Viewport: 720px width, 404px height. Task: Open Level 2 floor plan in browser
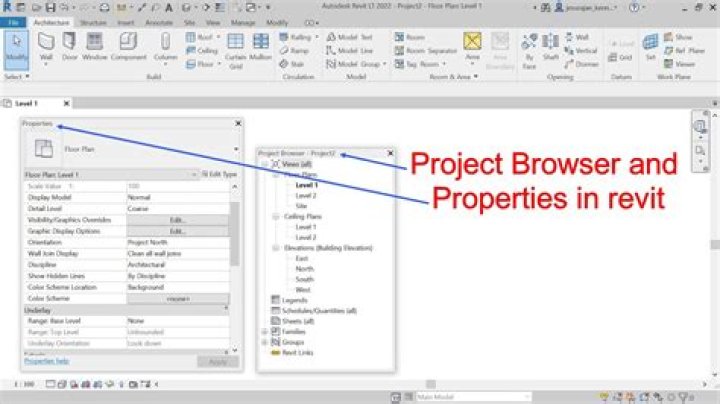[x=306, y=196]
